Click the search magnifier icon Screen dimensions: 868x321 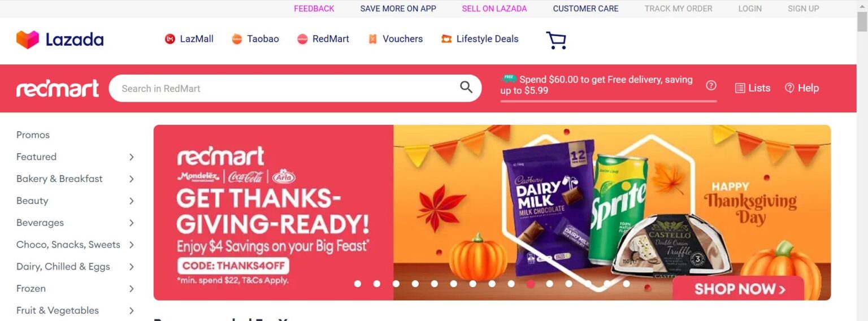466,87
